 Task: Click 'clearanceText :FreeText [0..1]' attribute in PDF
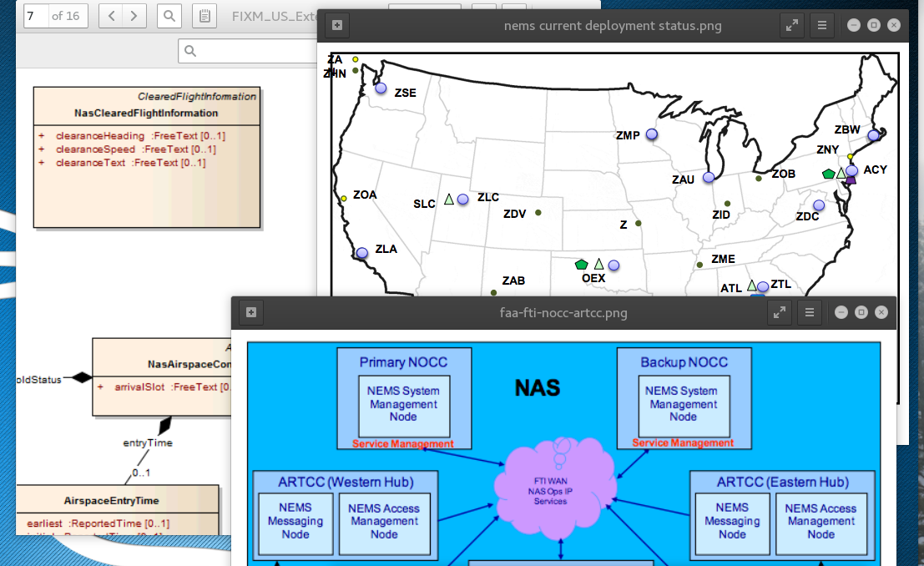(x=131, y=163)
